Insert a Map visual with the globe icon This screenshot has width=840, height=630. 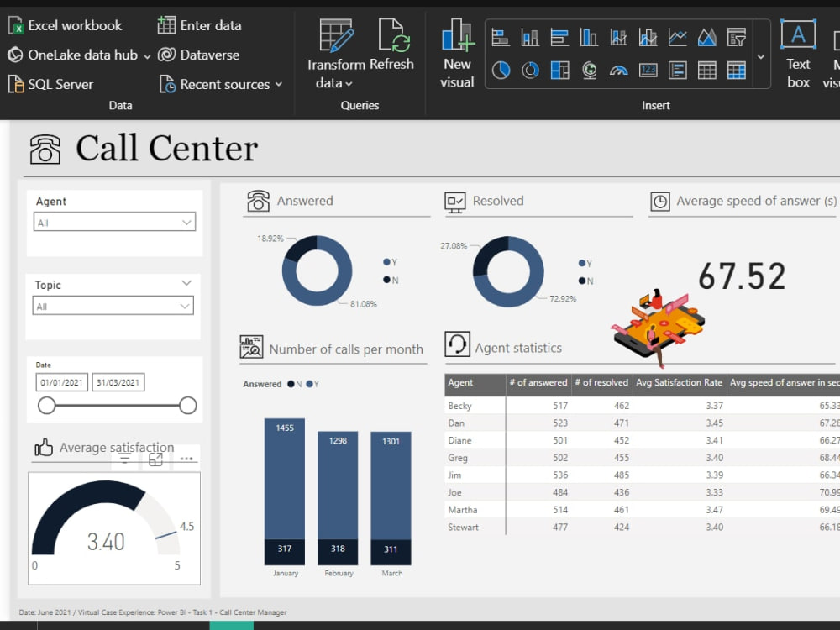[590, 71]
